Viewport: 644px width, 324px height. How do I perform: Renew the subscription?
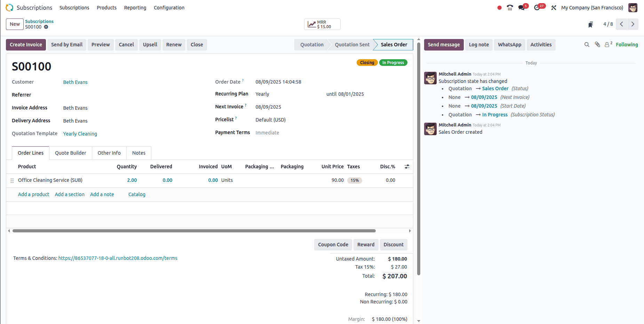point(174,45)
